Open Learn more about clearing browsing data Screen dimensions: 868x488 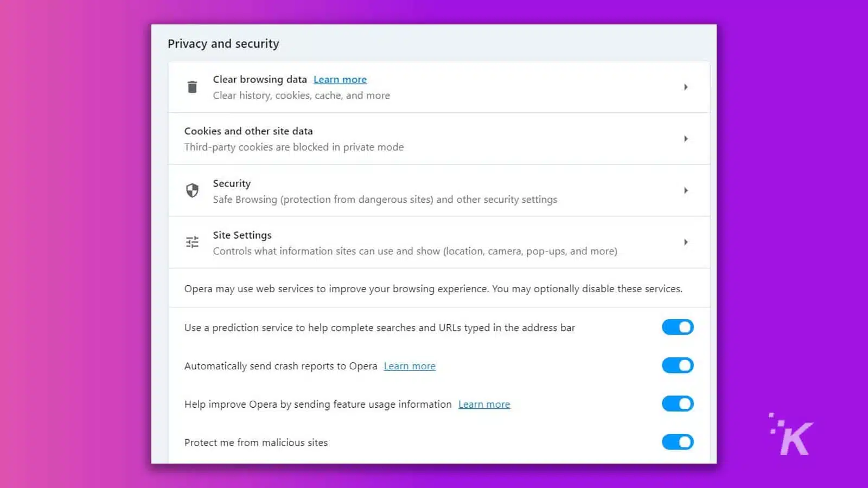point(340,79)
